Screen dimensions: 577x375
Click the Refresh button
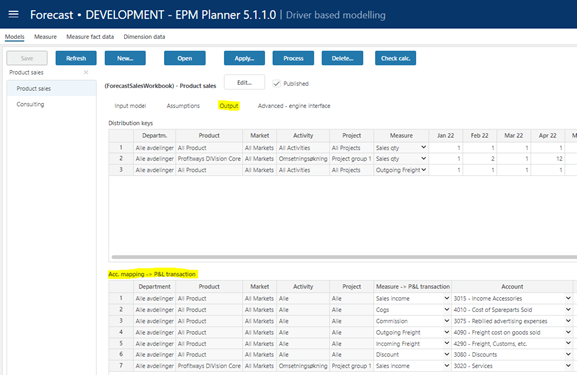[x=76, y=58]
